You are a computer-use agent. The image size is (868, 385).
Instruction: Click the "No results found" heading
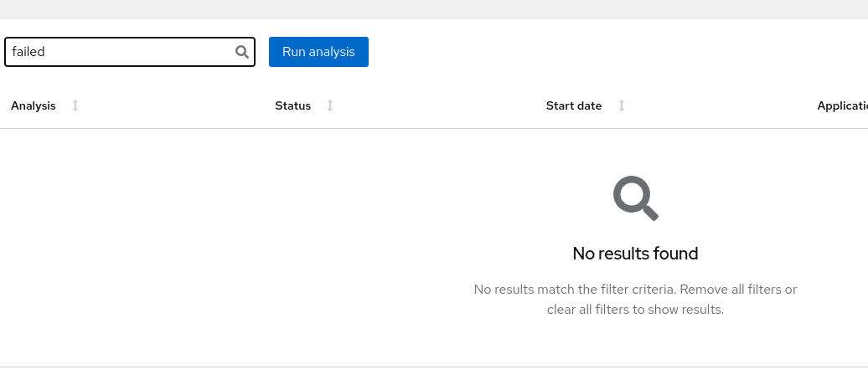(635, 254)
